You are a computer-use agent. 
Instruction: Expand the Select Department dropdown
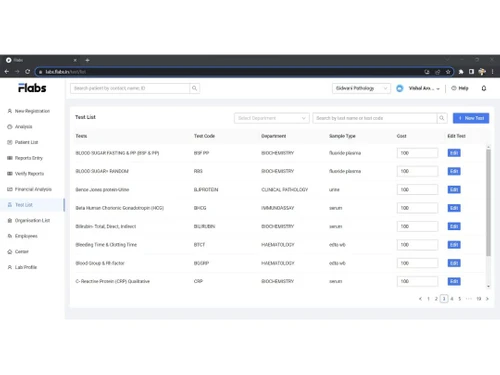(272, 118)
